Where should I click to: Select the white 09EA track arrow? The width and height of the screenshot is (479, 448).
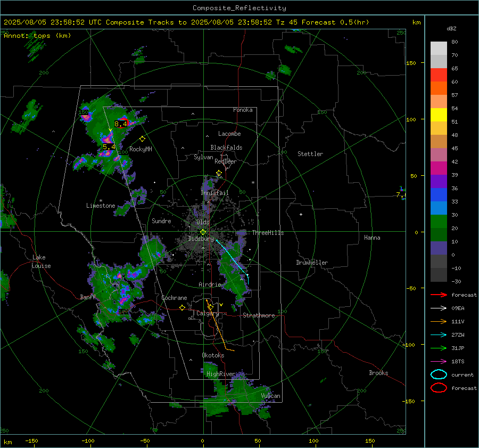[439, 308]
